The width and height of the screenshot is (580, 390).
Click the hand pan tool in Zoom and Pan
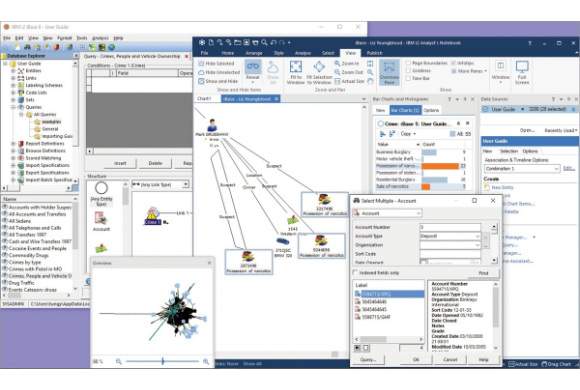click(x=370, y=81)
